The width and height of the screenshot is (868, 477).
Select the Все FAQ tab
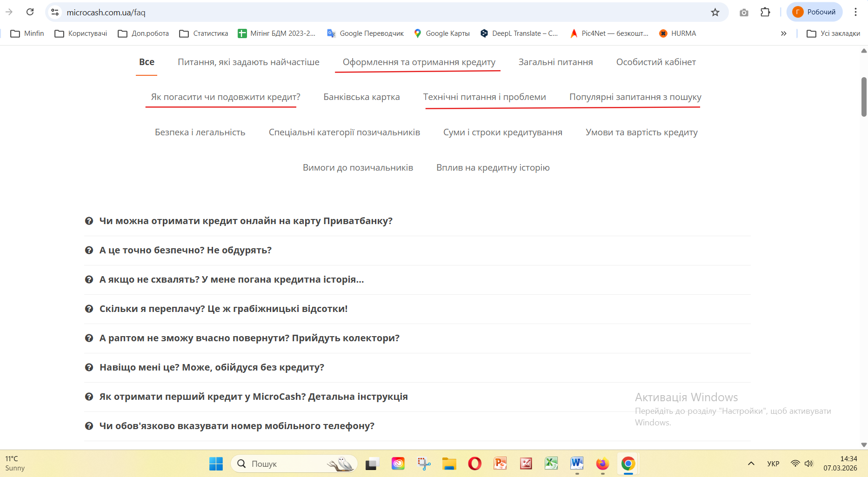(x=147, y=62)
